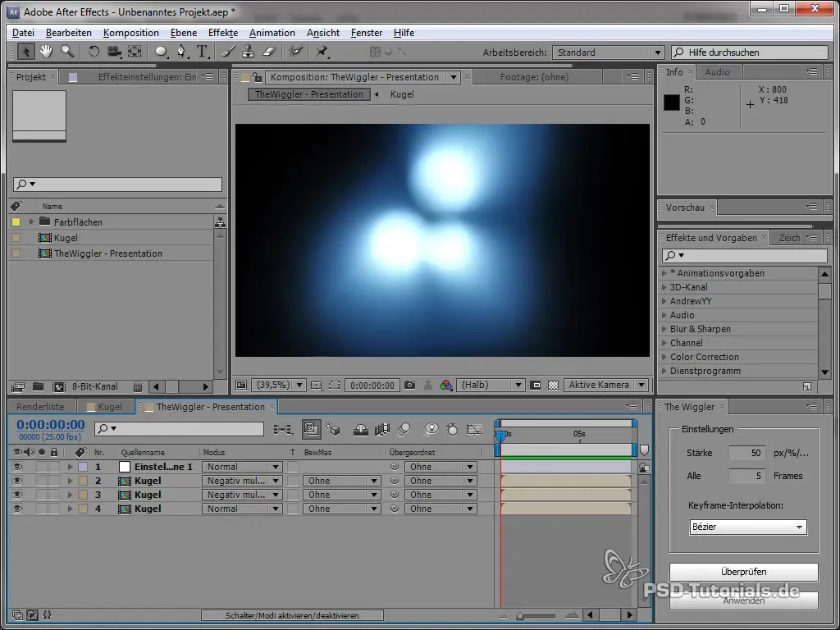Select the Puppet Pin tool

322,52
